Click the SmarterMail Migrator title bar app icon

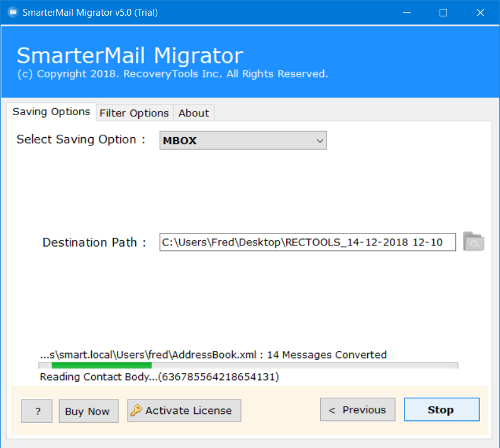tap(13, 13)
